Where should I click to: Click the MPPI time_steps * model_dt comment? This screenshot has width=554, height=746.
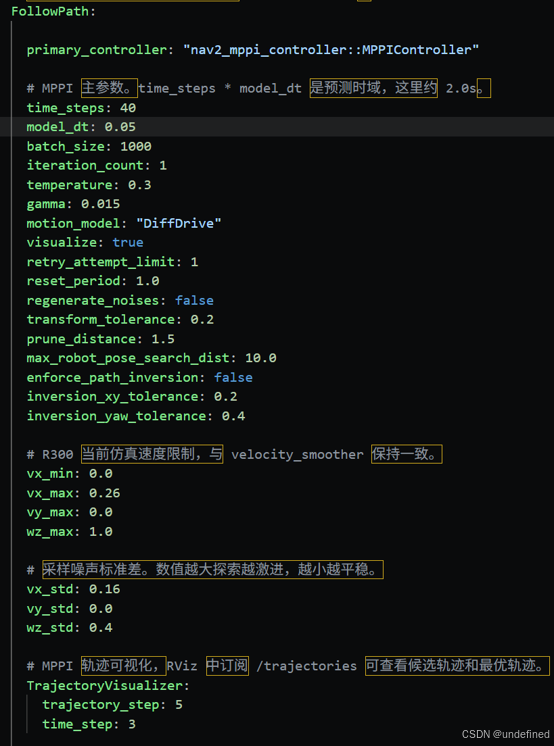pos(258,88)
